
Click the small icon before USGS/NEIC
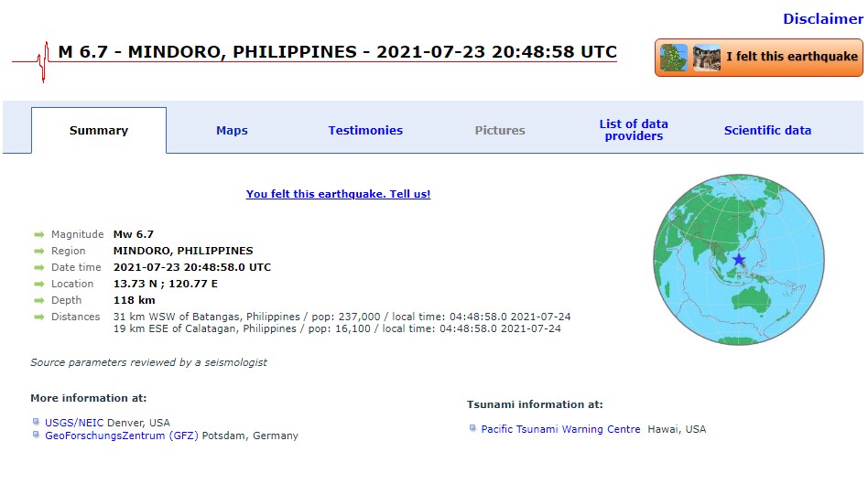click(36, 423)
